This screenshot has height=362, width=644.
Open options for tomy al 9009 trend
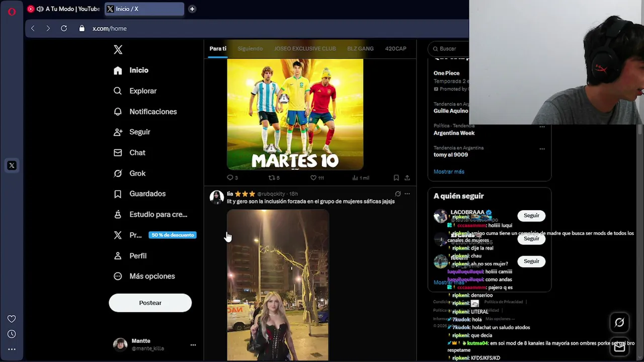(542, 149)
